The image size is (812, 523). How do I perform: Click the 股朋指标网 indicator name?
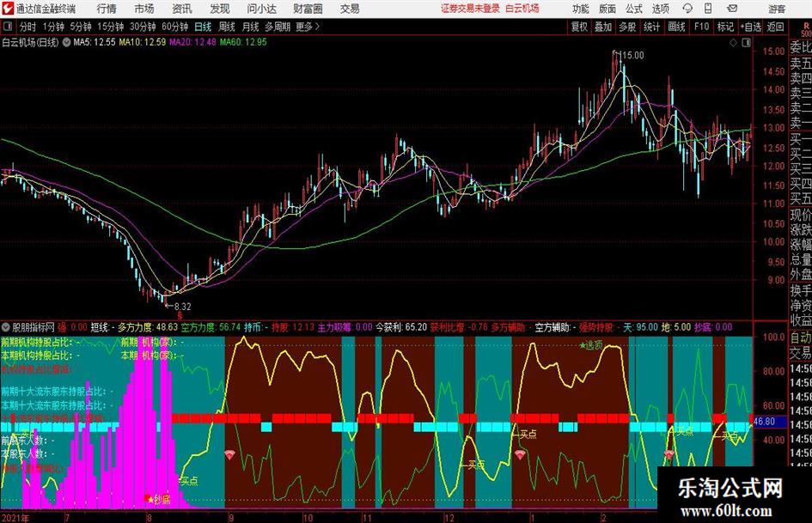(34, 327)
